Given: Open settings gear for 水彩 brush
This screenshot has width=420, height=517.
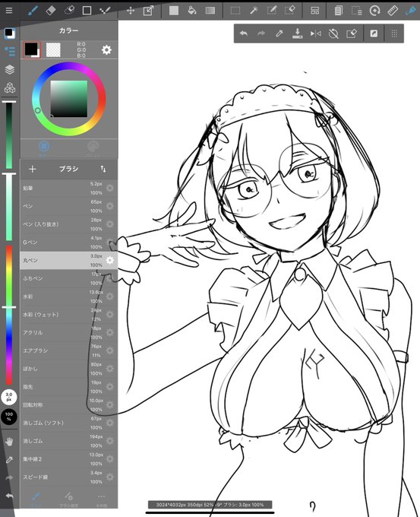Looking at the screenshot, I should tap(109, 297).
